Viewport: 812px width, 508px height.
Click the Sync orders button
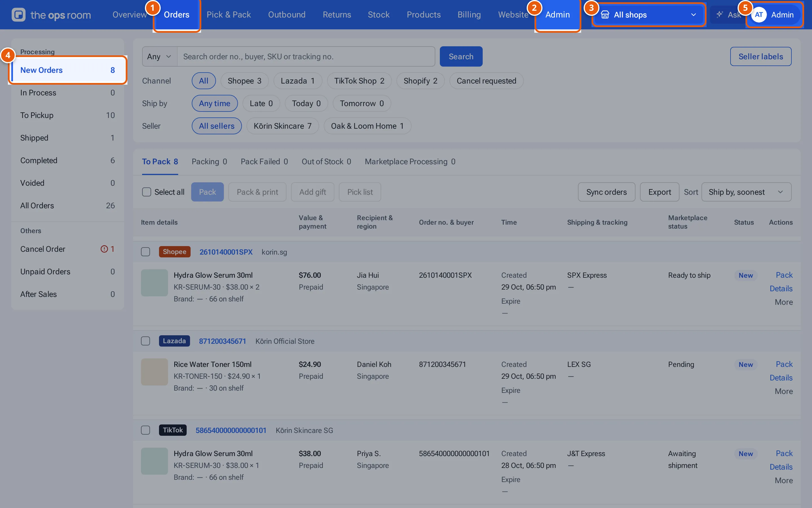(x=606, y=192)
